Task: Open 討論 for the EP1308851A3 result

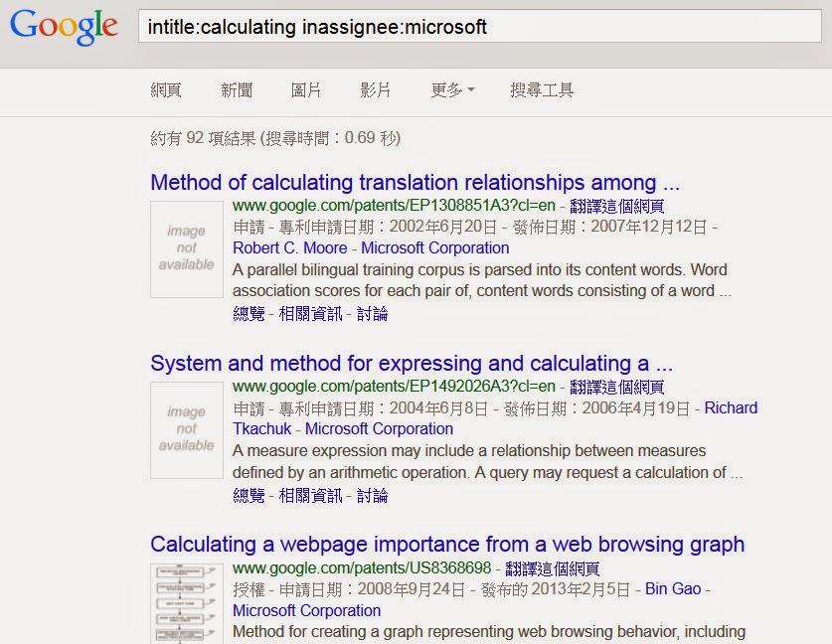Action: pyautogui.click(x=373, y=313)
